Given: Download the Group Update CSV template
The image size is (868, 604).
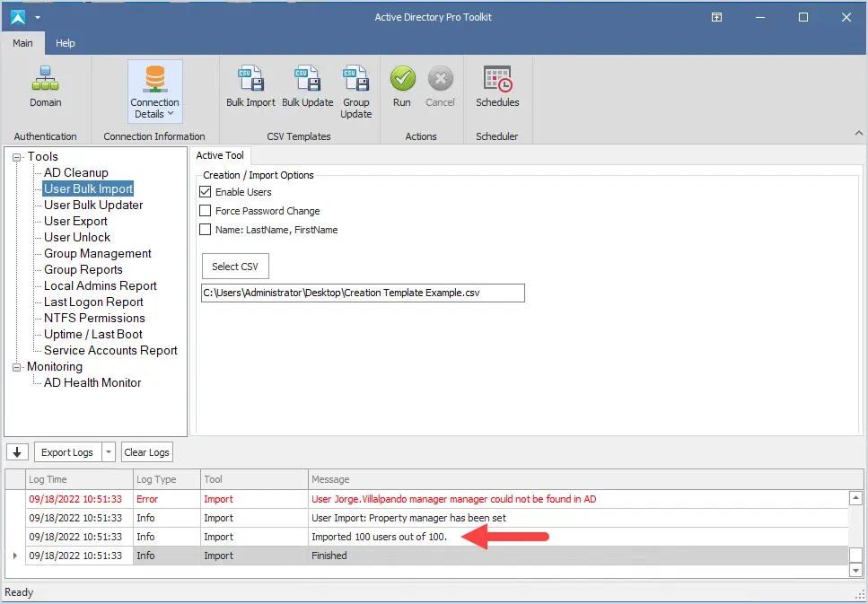Looking at the screenshot, I should pyautogui.click(x=356, y=92).
